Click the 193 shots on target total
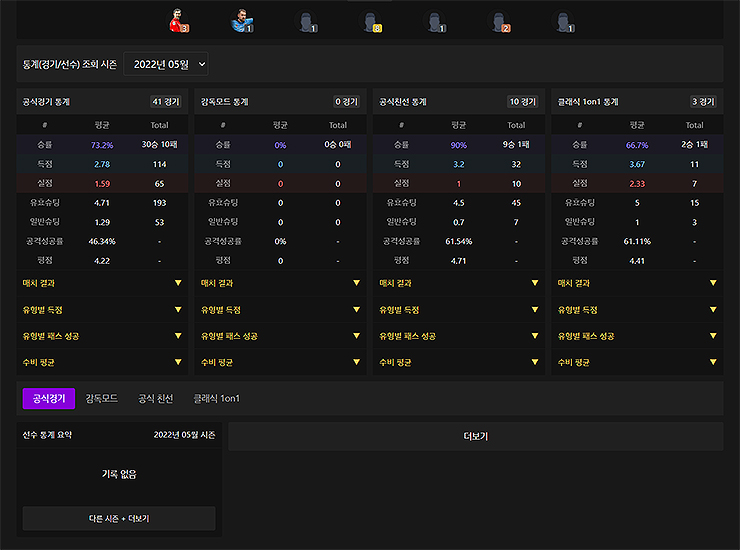Screen dimensions: 740x550 pyautogui.click(x=160, y=203)
